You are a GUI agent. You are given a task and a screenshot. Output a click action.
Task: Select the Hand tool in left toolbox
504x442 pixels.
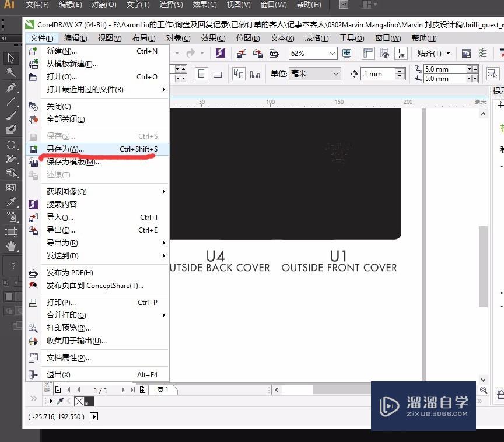(x=11, y=247)
